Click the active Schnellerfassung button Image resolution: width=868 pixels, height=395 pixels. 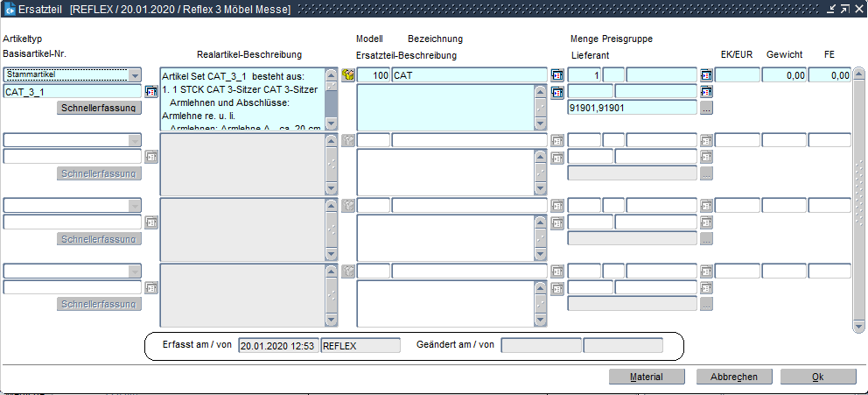click(99, 108)
